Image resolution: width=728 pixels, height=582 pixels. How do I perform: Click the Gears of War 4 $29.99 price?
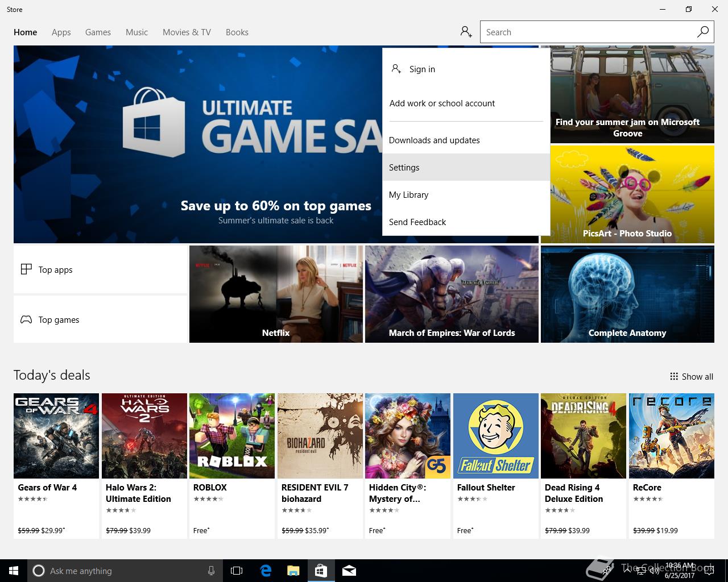point(53,530)
